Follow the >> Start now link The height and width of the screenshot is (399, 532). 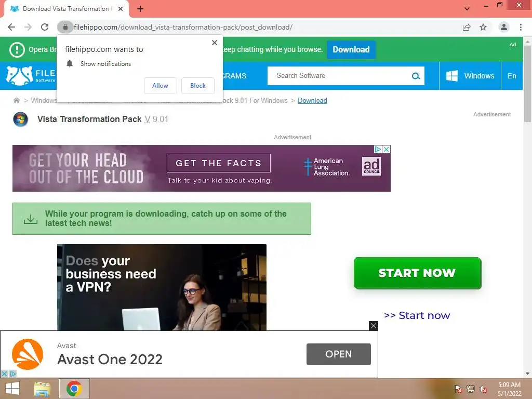(417, 315)
